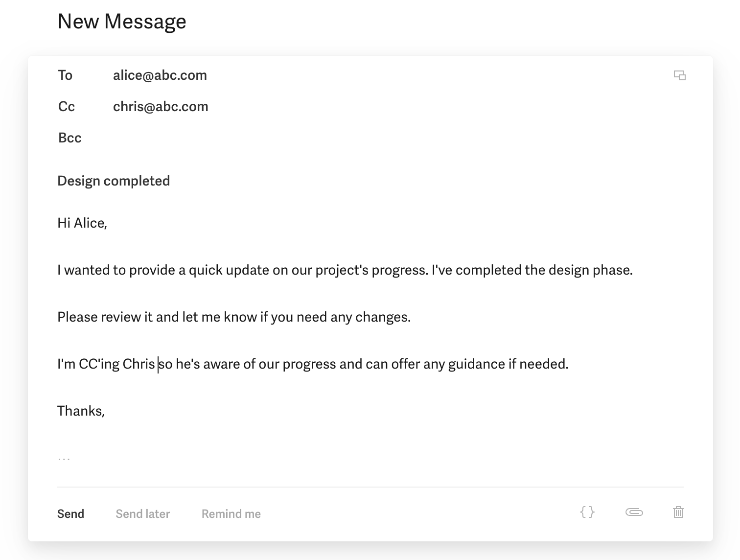The height and width of the screenshot is (560, 740).
Task: Click the New Message heading
Action: [122, 21]
